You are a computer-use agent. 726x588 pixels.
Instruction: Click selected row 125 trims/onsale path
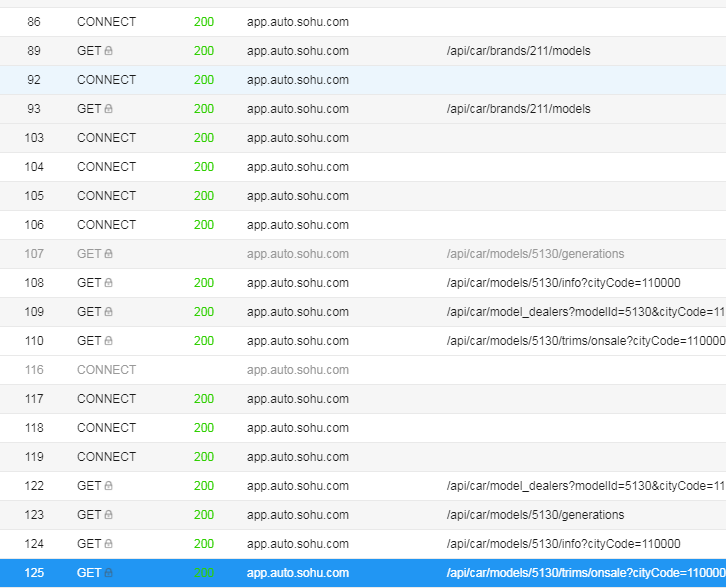tap(586, 573)
